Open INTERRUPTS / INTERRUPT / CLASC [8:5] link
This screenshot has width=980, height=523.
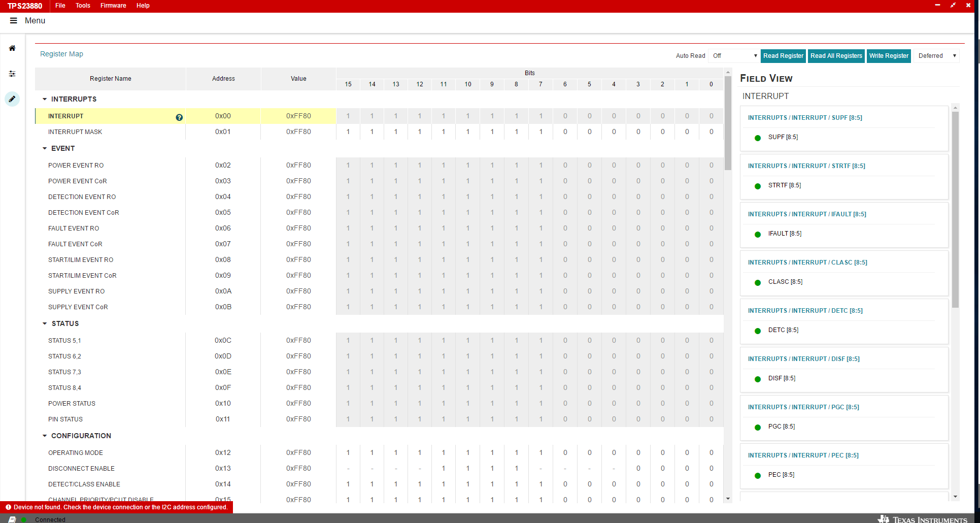807,263
